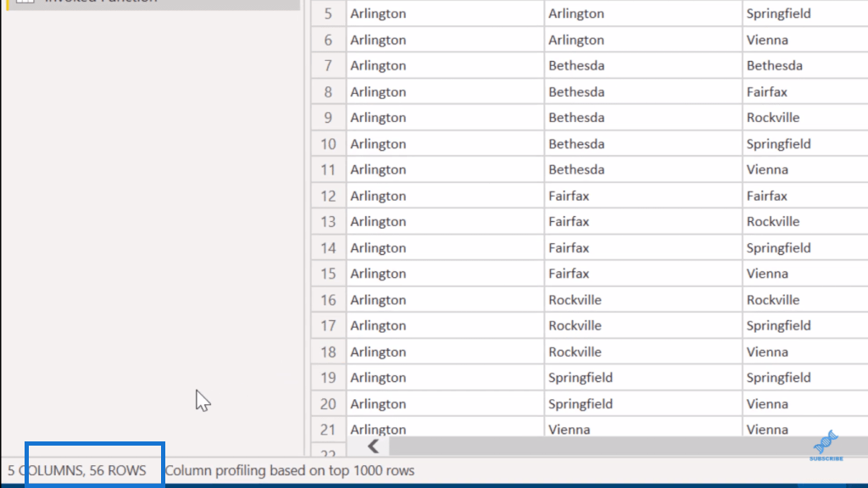Select row number 13 header
This screenshot has height=488, width=868.
(328, 221)
